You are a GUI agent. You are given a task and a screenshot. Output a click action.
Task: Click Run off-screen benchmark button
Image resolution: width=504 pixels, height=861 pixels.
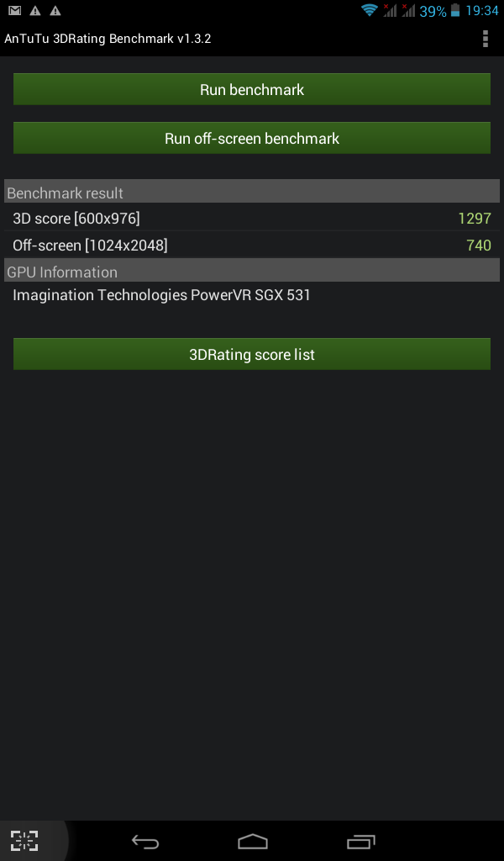252,138
